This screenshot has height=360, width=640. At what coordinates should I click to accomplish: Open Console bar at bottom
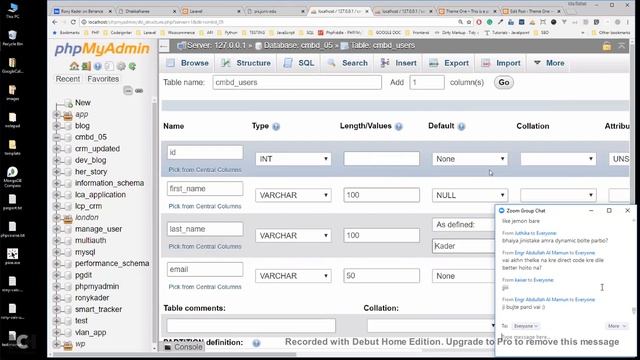click(x=184, y=347)
